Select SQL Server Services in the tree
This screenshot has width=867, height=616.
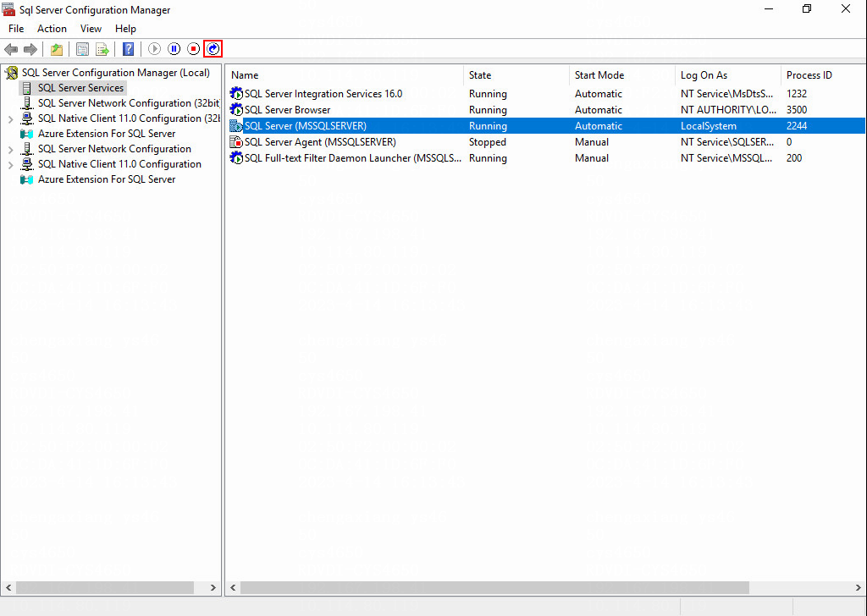(80, 88)
